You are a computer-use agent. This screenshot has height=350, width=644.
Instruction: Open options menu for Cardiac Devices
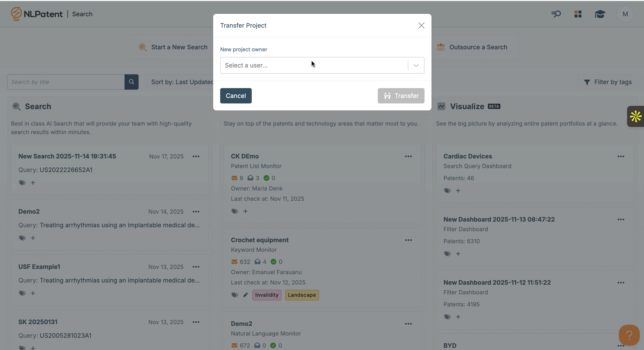coord(621,156)
